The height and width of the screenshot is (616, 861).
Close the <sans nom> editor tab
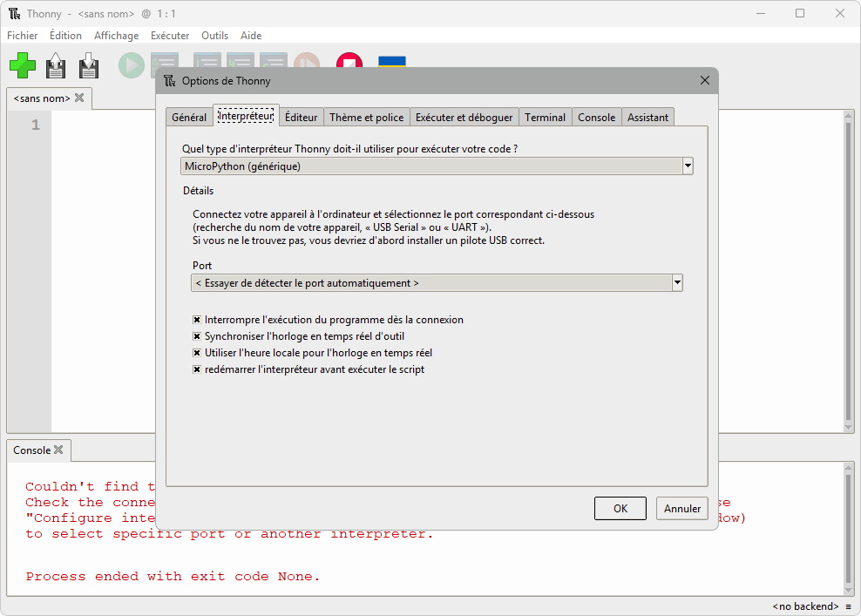[79, 98]
